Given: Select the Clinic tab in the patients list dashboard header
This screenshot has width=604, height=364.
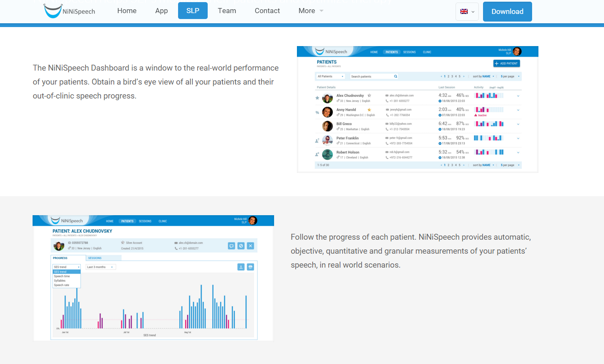Looking at the screenshot, I should (427, 52).
